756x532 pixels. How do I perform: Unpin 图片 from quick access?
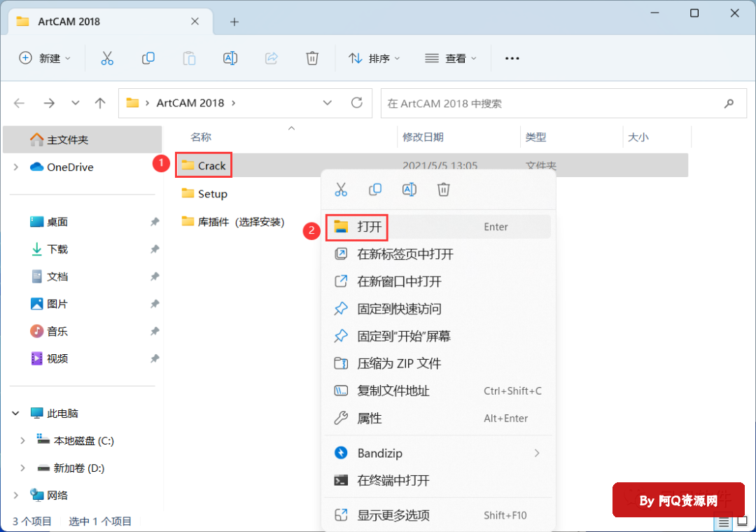pyautogui.click(x=154, y=304)
